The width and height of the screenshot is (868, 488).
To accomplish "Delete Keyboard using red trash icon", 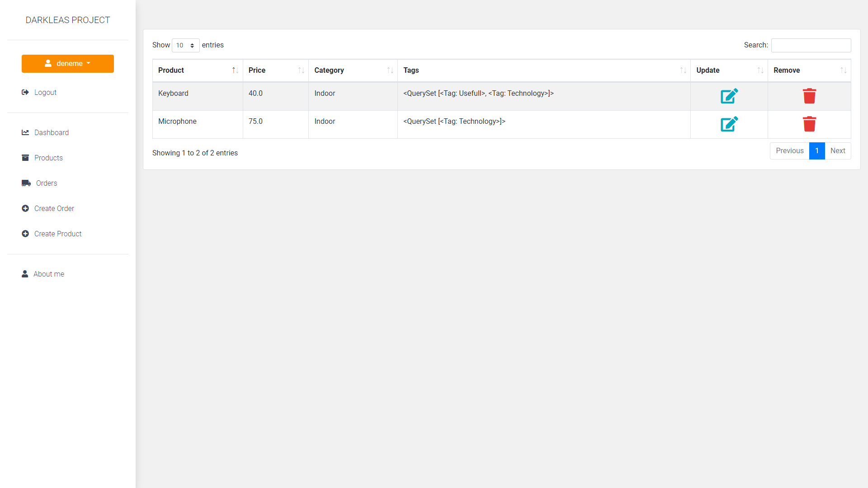I will click(x=809, y=96).
